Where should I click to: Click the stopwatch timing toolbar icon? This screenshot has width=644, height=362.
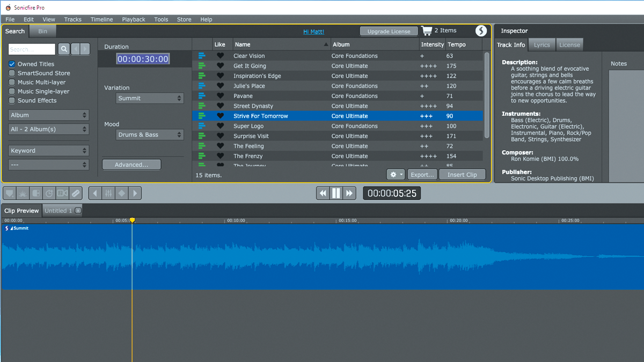(49, 193)
